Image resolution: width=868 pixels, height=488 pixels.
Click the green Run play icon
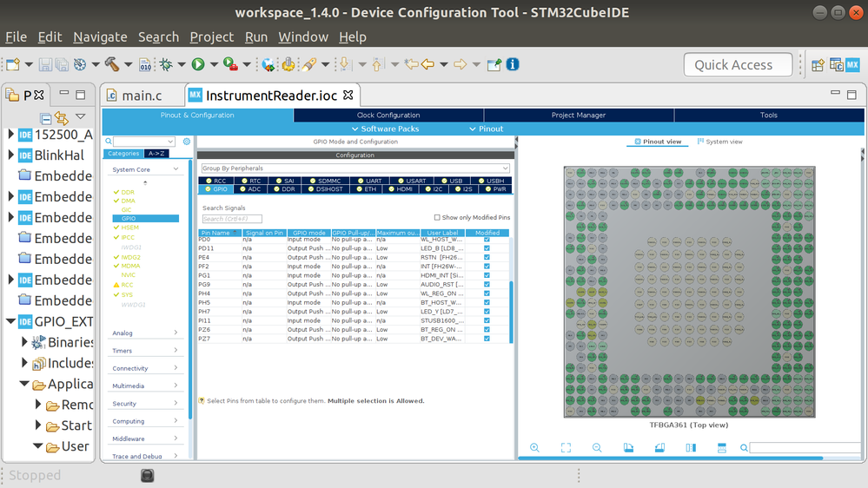[198, 65]
